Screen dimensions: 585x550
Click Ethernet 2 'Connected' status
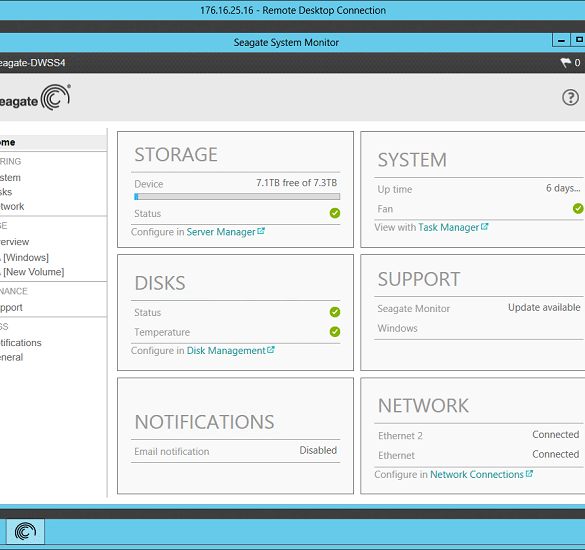point(556,435)
